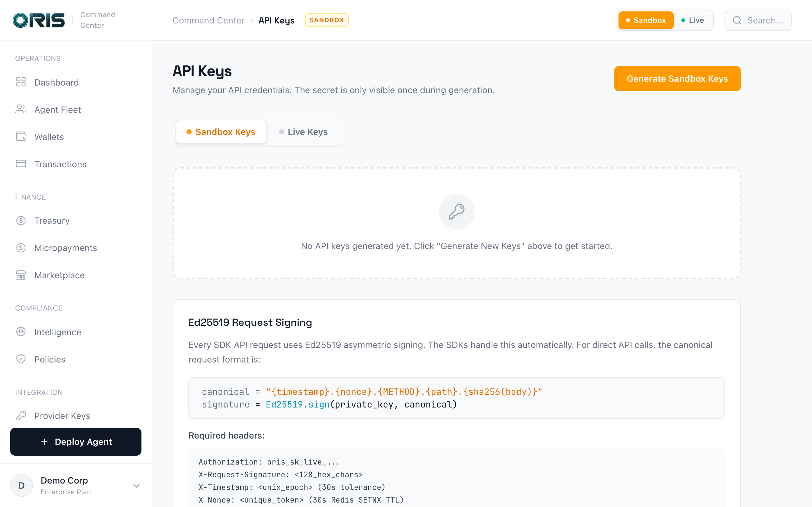Click Generate Sandbox Keys
This screenshot has height=507, width=812.
pyautogui.click(x=677, y=79)
